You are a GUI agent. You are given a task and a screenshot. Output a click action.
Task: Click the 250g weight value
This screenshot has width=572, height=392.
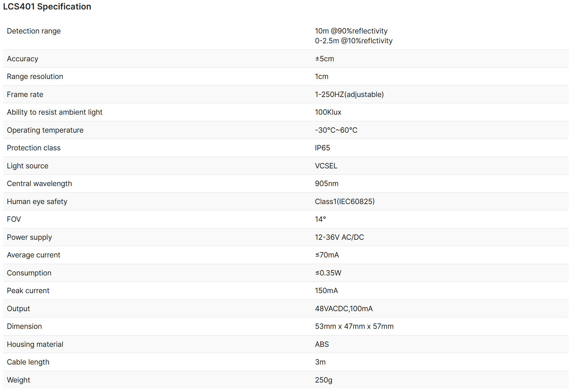pos(323,380)
